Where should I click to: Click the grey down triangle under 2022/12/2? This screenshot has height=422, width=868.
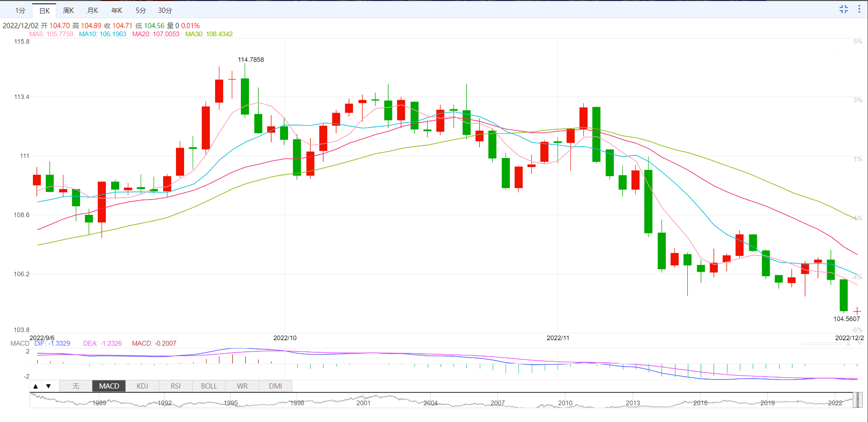tap(860, 344)
